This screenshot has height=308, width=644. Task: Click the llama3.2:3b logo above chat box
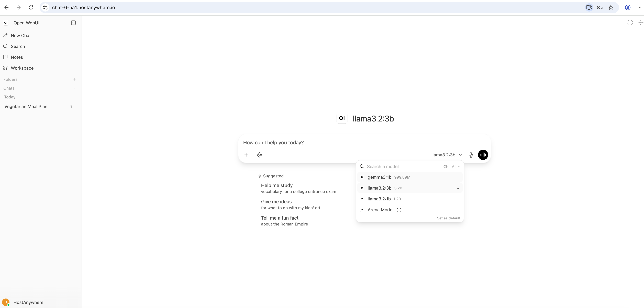[342, 118]
